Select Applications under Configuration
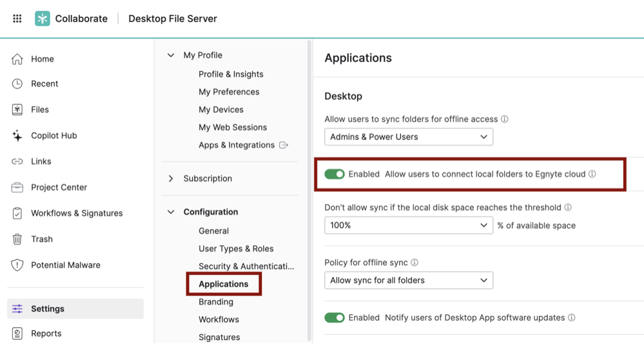The width and height of the screenshot is (644, 344). (224, 284)
